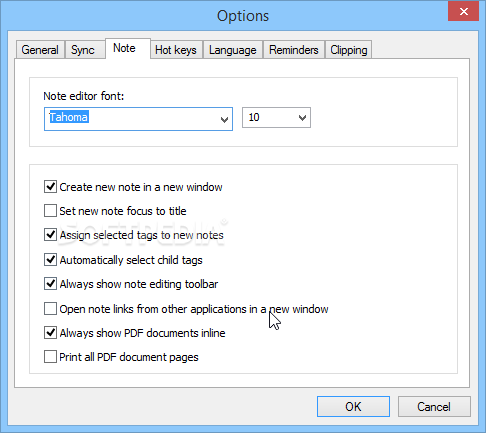
Task: Enable Open note links in a new window
Action: coord(50,309)
